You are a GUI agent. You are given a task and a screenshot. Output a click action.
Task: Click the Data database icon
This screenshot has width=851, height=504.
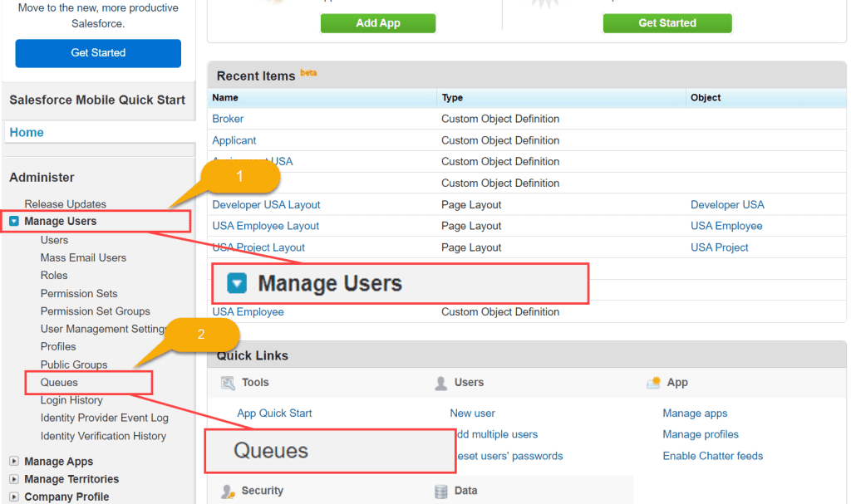[x=440, y=491]
